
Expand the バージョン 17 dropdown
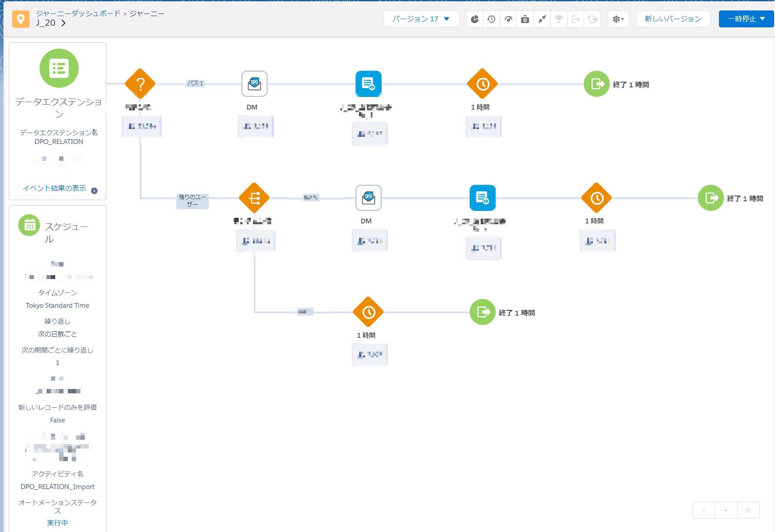[421, 19]
